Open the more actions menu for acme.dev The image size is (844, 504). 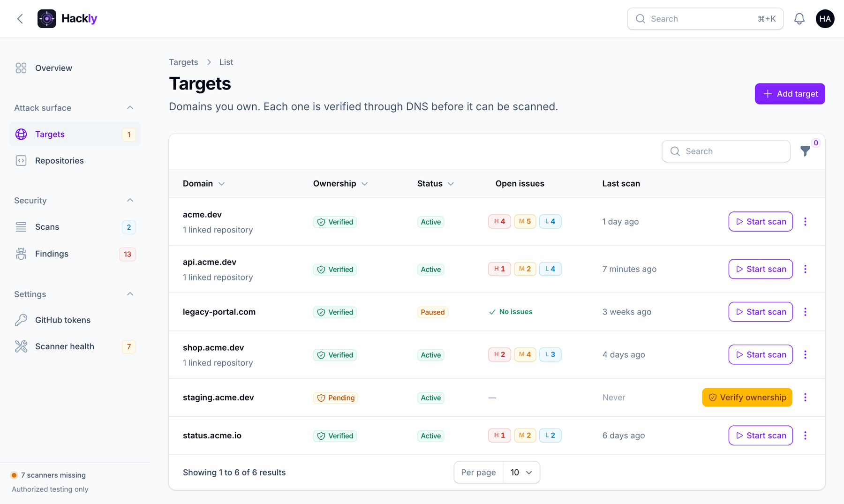805,222
